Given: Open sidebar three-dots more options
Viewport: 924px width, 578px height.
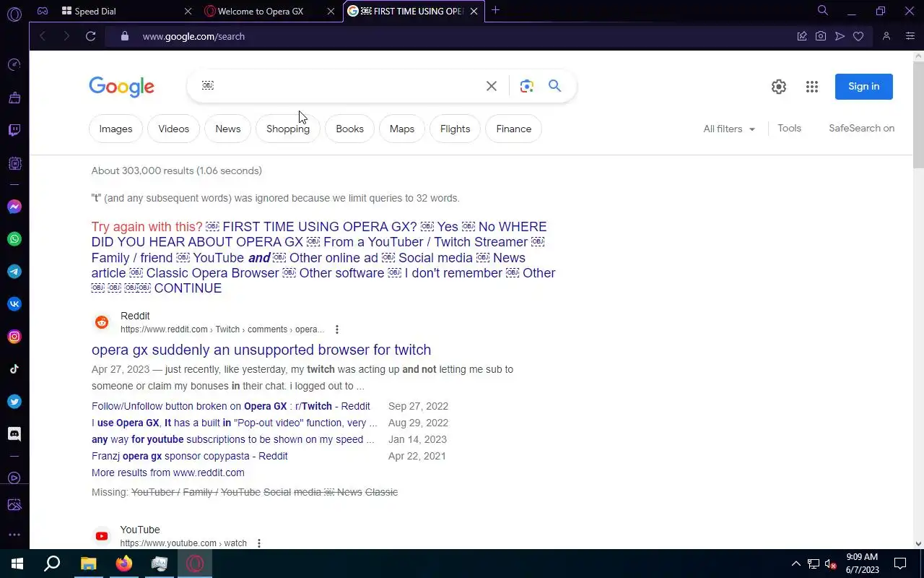Looking at the screenshot, I should tap(14, 535).
